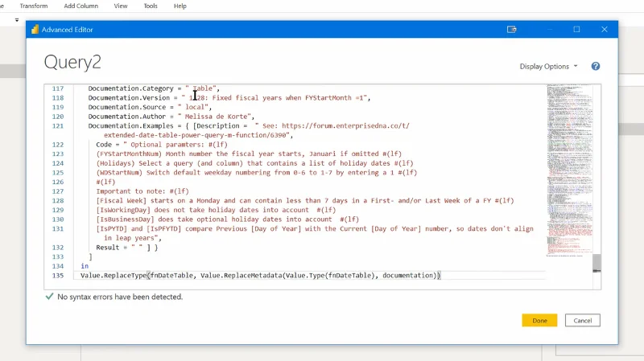Click line number 121 in the gutter
The image size is (644, 361).
tap(58, 126)
